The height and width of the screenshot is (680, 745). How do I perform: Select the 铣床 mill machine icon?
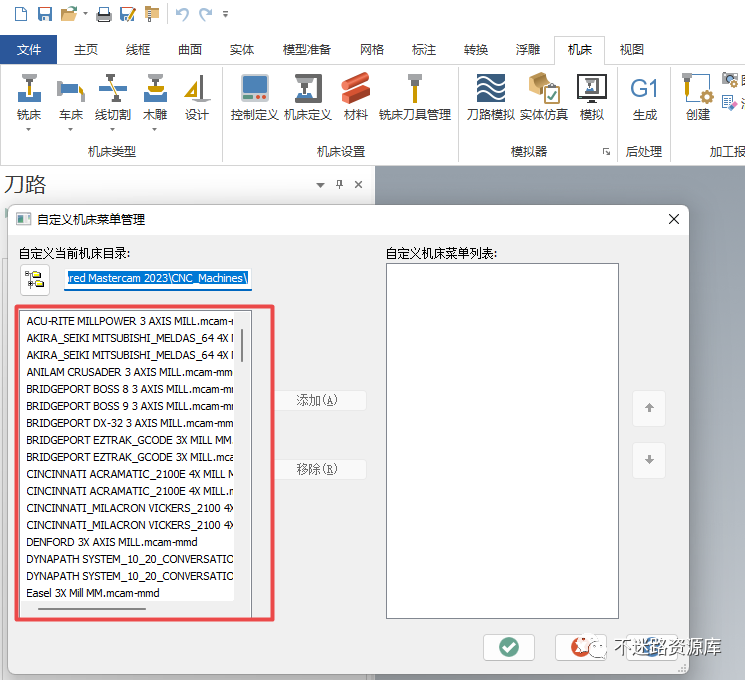(29, 96)
